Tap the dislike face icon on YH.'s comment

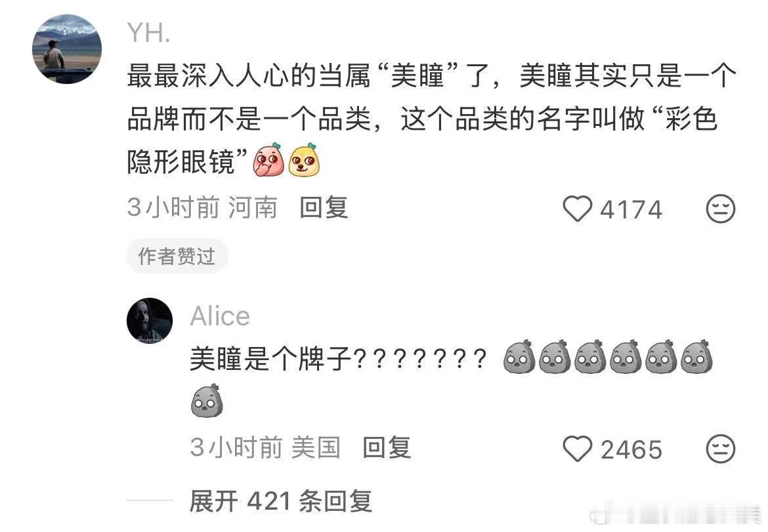tap(720, 209)
